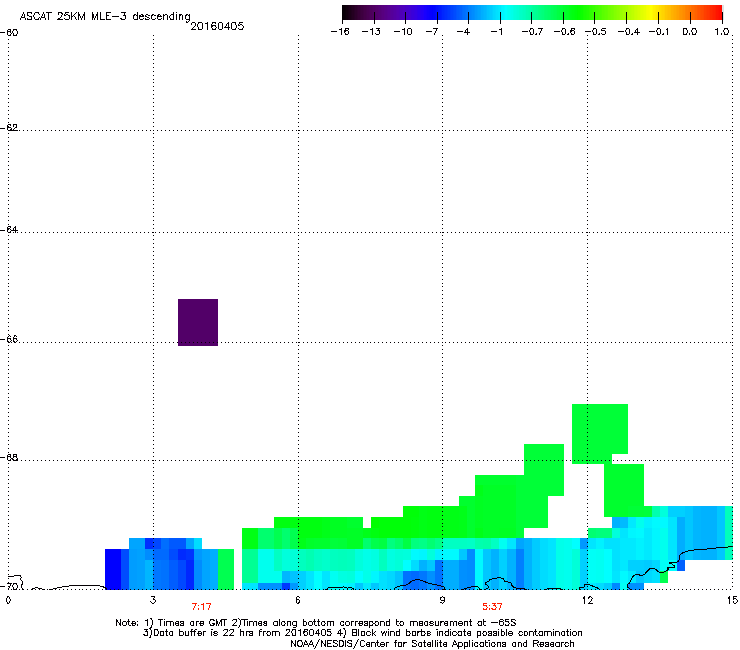Image resolution: width=740 pixels, height=650 pixels.
Task: Click the colorbar label "-0.5"
Action: point(596,32)
